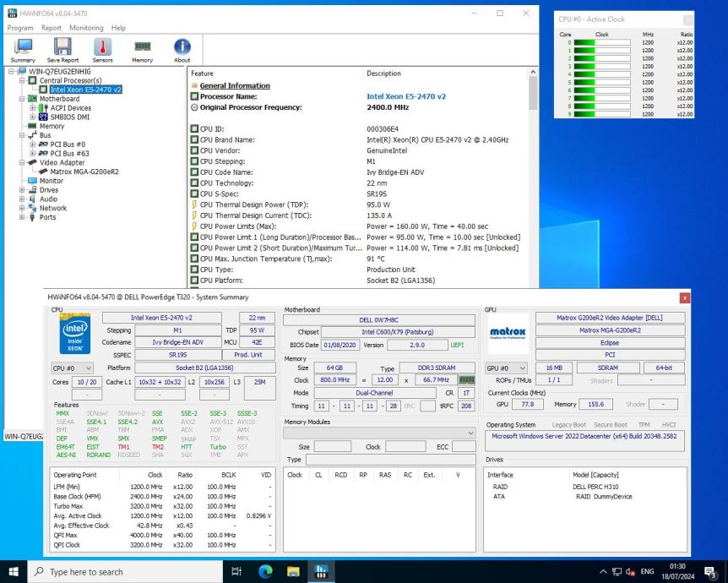Open the GPU #0 selector dropdown
The height and width of the screenshot is (583, 728).
(x=508, y=368)
